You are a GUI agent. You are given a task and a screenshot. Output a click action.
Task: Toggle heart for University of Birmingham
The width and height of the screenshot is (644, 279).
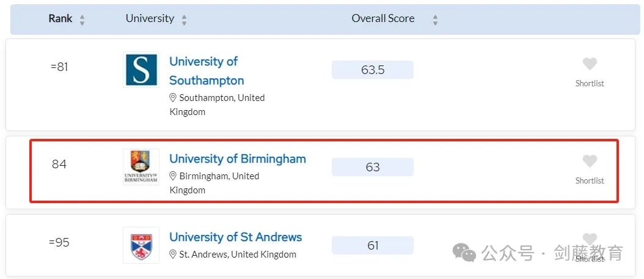coord(590,161)
